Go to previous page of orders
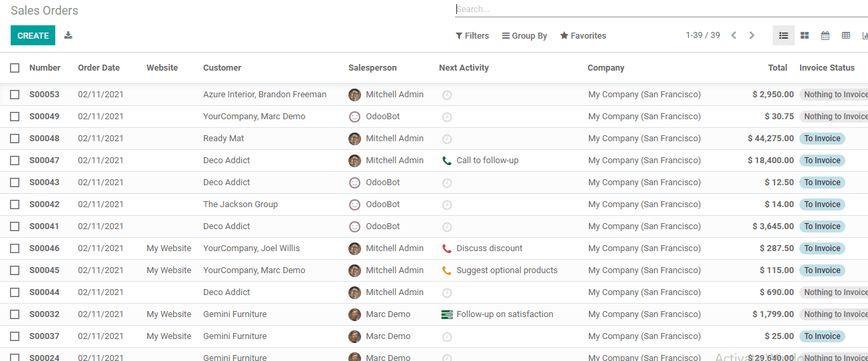Image resolution: width=868 pixels, height=361 pixels. [733, 35]
